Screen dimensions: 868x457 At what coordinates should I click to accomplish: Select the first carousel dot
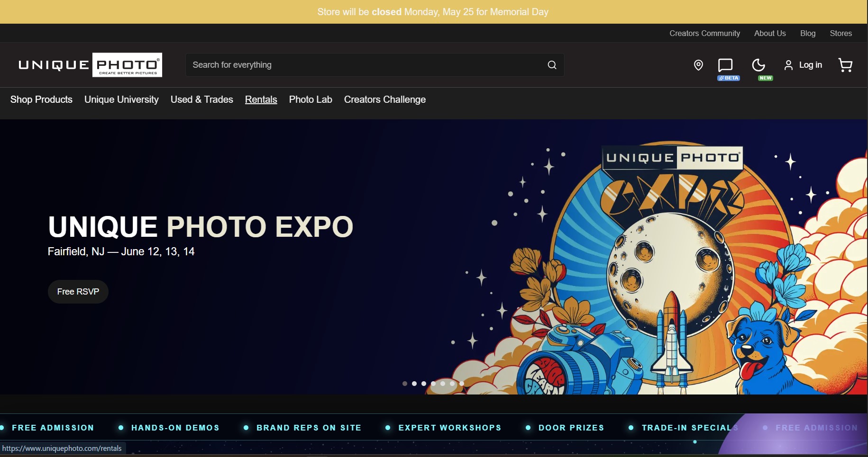click(405, 384)
